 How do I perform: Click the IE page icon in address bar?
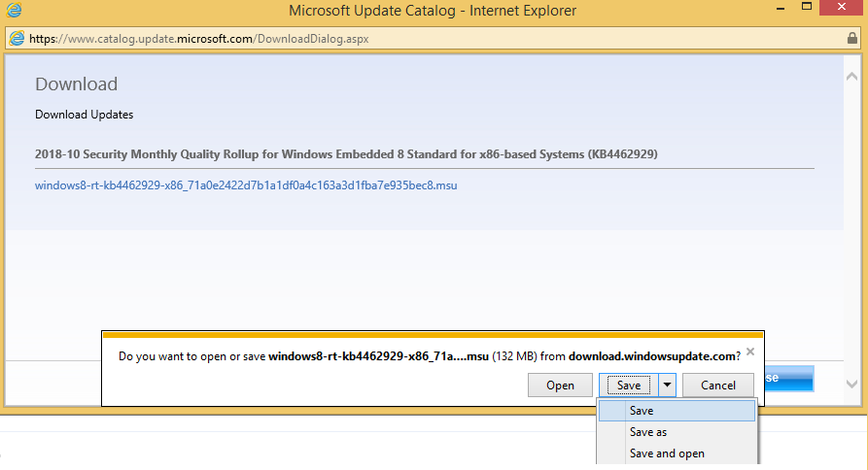click(x=17, y=39)
